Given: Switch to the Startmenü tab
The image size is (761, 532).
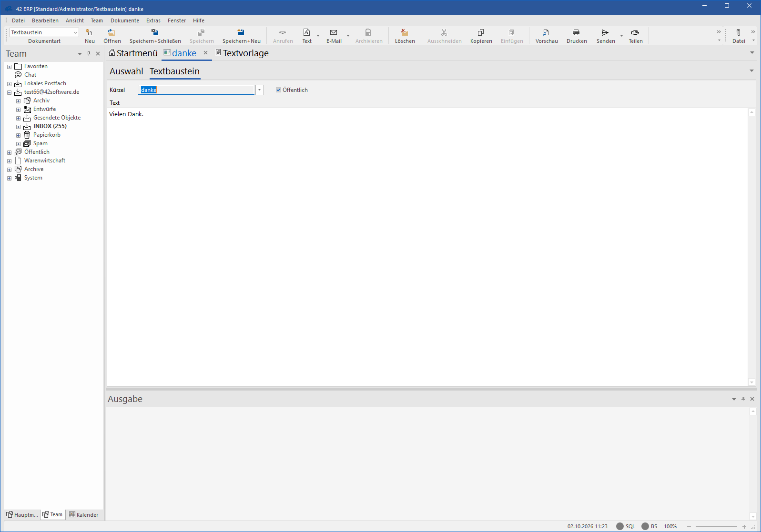Looking at the screenshot, I should click(x=133, y=53).
